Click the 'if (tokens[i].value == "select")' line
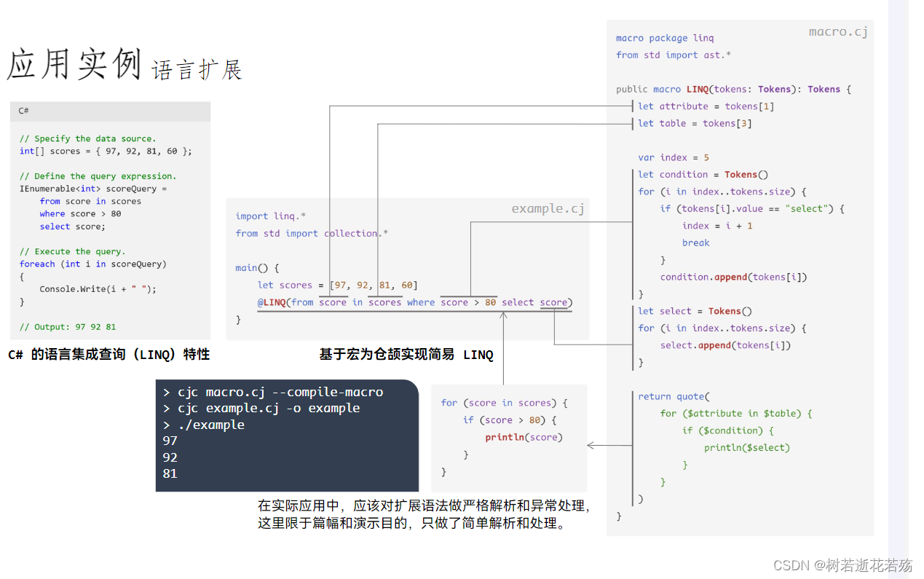Viewport: 924px width, 579px height. pos(752,209)
